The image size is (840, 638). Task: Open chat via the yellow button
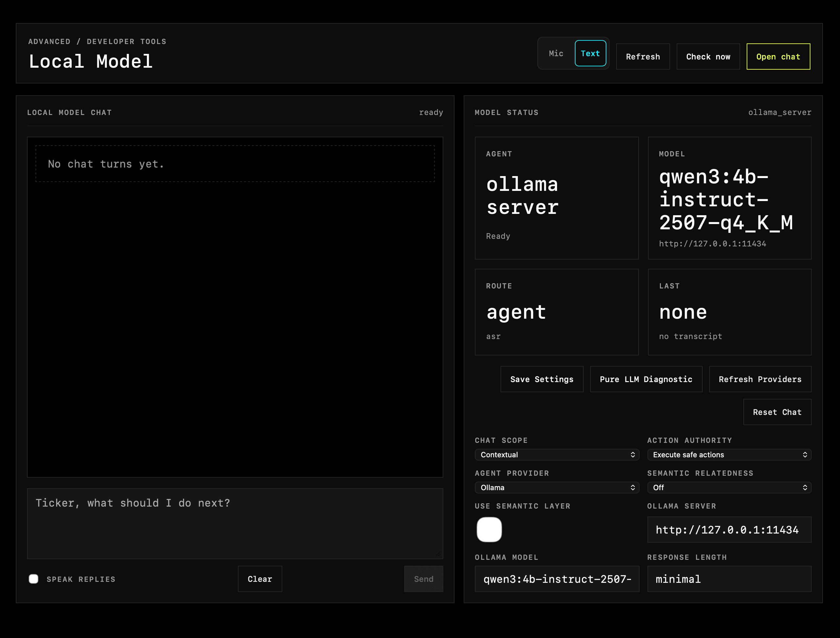click(778, 57)
